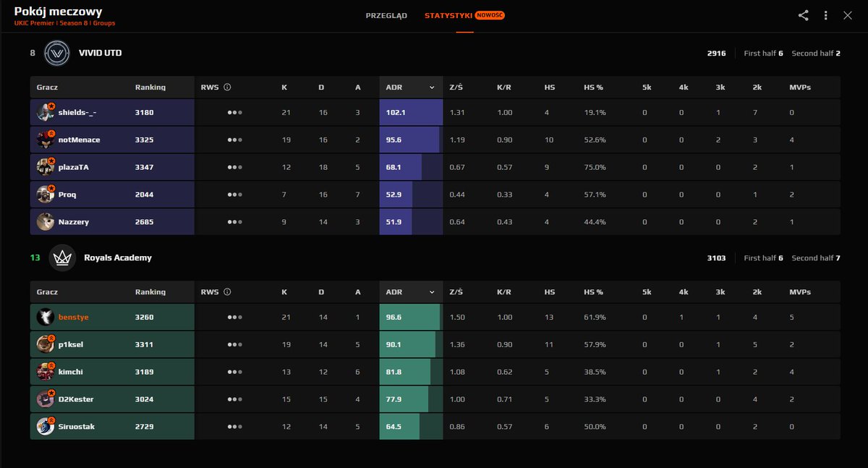Sort VIVID UTD table by Ranking column

[x=150, y=88]
